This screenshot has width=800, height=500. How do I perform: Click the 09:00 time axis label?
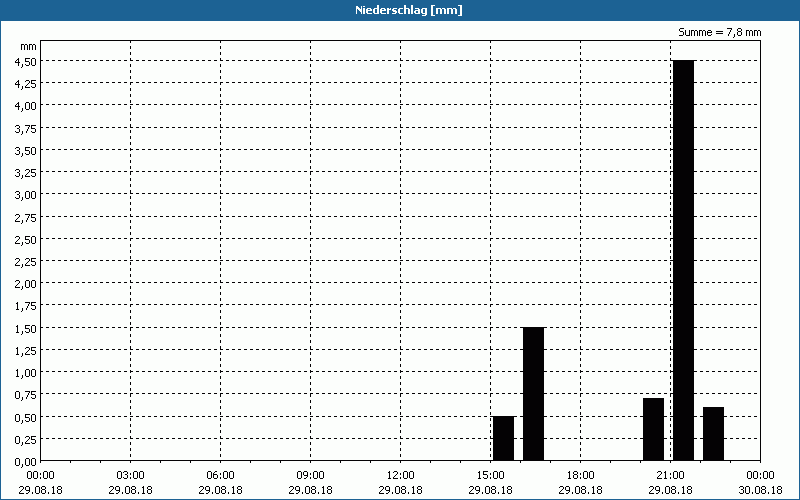[310, 476]
